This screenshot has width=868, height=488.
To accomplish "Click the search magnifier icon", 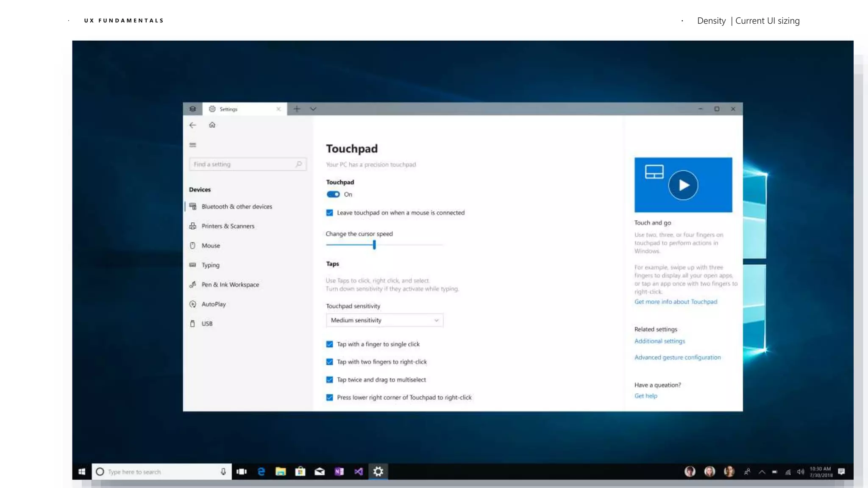I will (299, 164).
